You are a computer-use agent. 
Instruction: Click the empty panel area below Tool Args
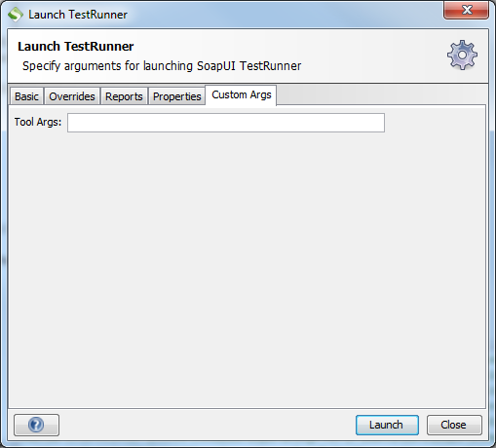coord(247,270)
